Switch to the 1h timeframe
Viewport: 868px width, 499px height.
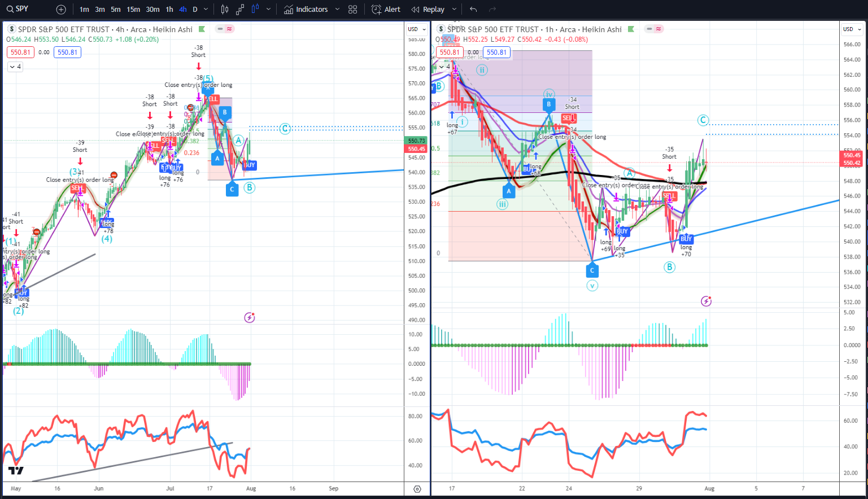point(169,10)
